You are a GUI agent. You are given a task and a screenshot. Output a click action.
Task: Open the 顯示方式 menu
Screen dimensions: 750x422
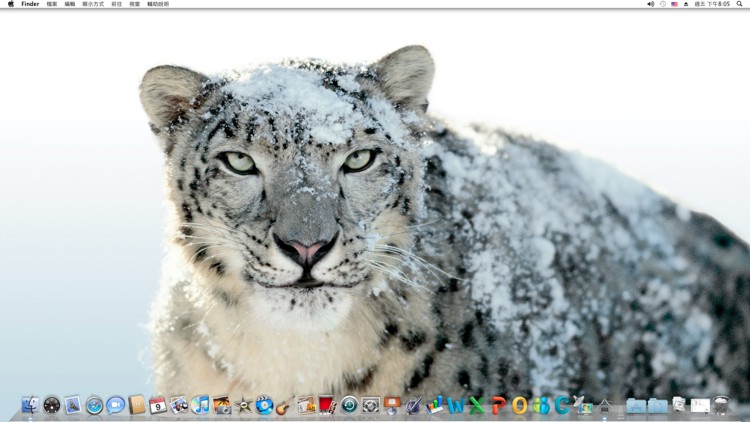[93, 4]
